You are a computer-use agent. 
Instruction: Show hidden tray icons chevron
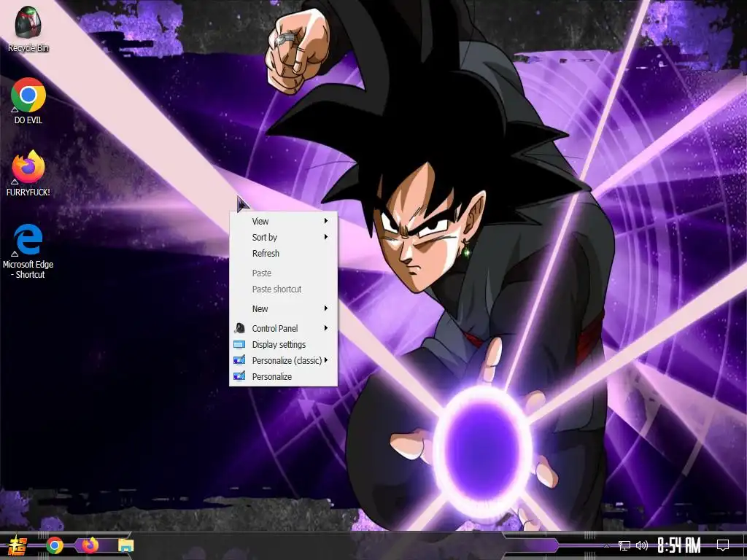tap(606, 545)
